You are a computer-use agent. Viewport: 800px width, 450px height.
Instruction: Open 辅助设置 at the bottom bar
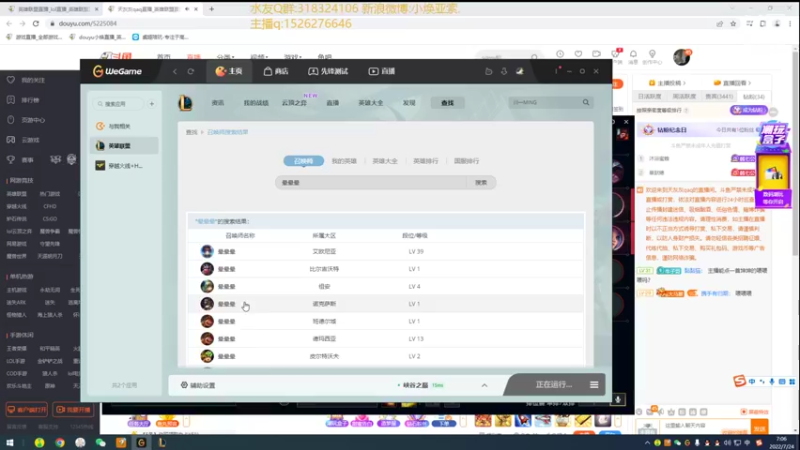(198, 385)
